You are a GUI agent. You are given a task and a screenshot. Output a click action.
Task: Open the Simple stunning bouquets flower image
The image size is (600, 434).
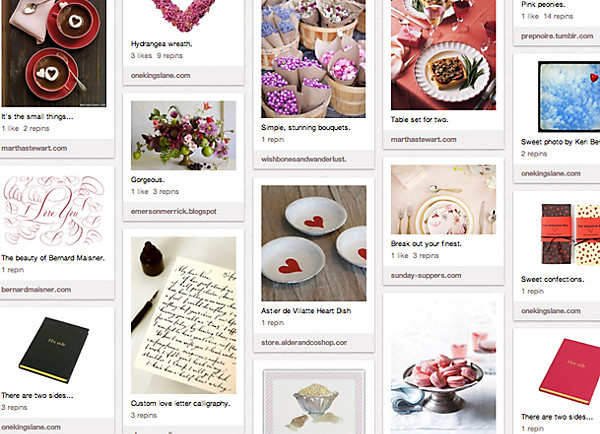point(313,59)
